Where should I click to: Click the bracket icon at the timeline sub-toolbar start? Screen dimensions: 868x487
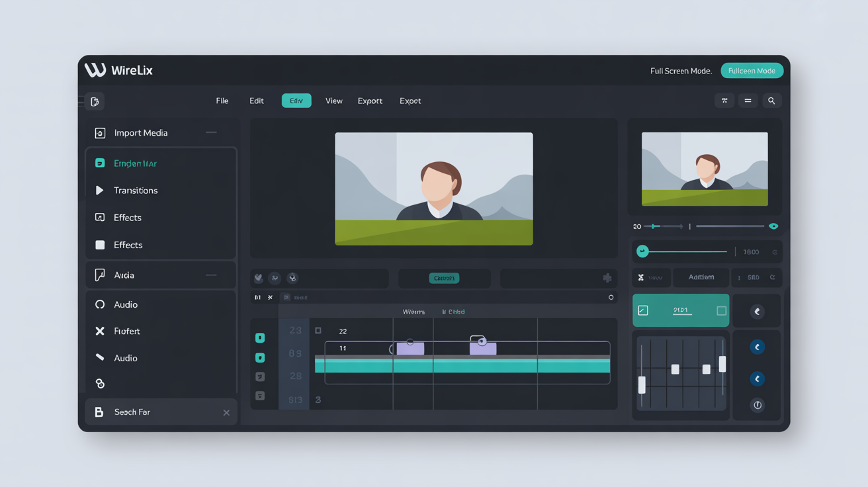pos(258,298)
